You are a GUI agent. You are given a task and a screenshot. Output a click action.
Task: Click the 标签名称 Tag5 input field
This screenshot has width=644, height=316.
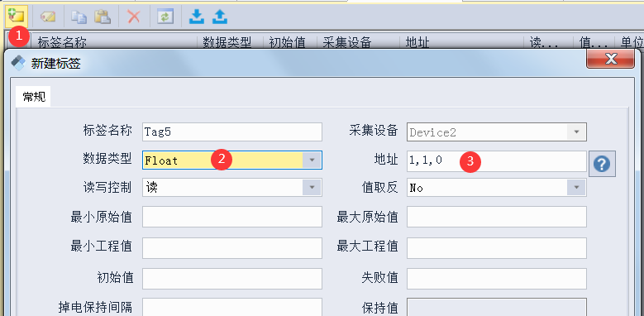coord(232,132)
